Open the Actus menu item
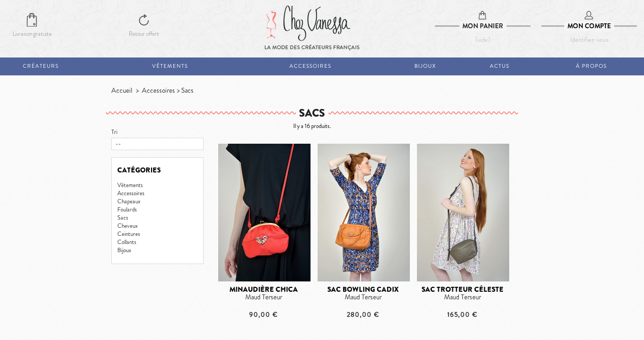Screen dimensions: 644x340 point(500,66)
